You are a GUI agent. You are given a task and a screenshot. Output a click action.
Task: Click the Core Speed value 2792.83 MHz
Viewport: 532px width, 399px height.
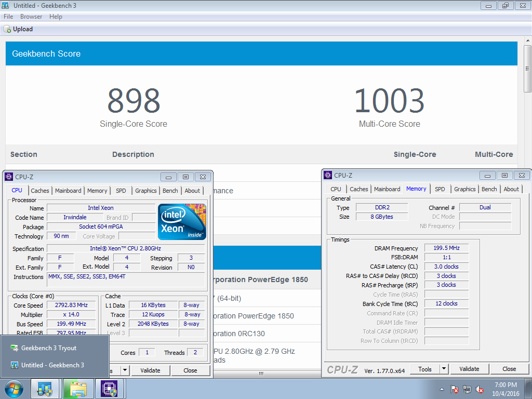coord(71,305)
